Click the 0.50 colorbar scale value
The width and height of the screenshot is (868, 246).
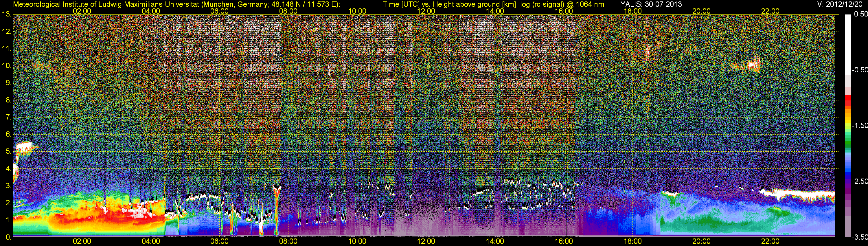[x=860, y=14]
